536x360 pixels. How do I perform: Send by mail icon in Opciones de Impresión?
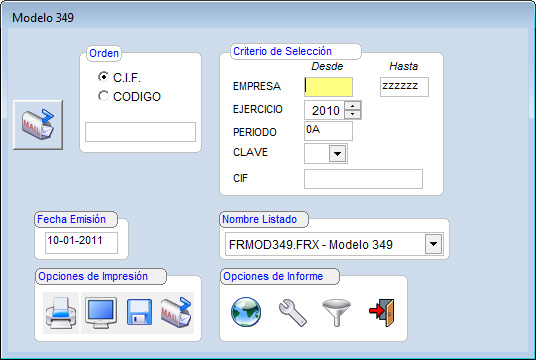[176, 312]
